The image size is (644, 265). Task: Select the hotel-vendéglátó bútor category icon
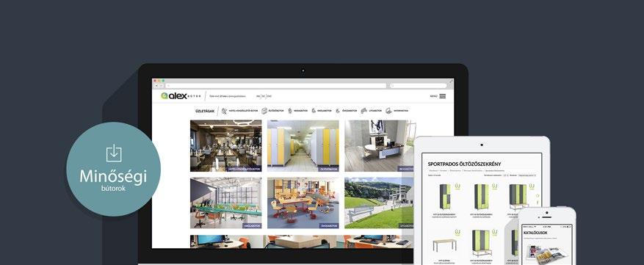[224, 111]
